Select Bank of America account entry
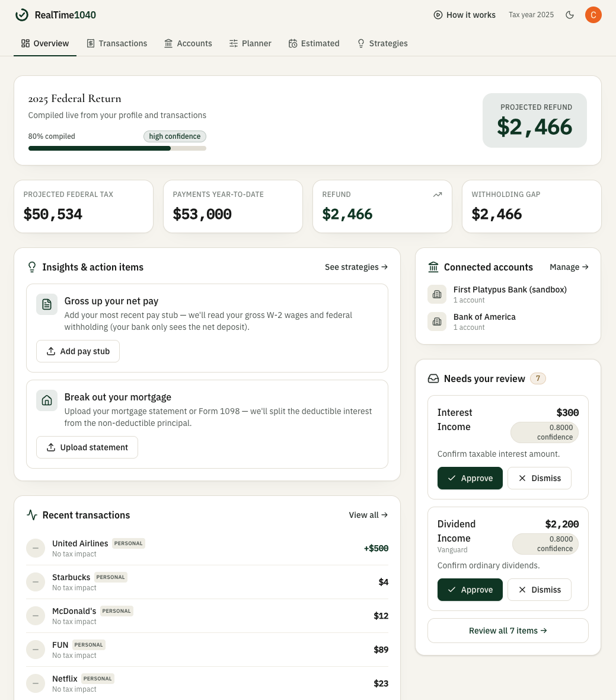The height and width of the screenshot is (700, 616). (508, 322)
